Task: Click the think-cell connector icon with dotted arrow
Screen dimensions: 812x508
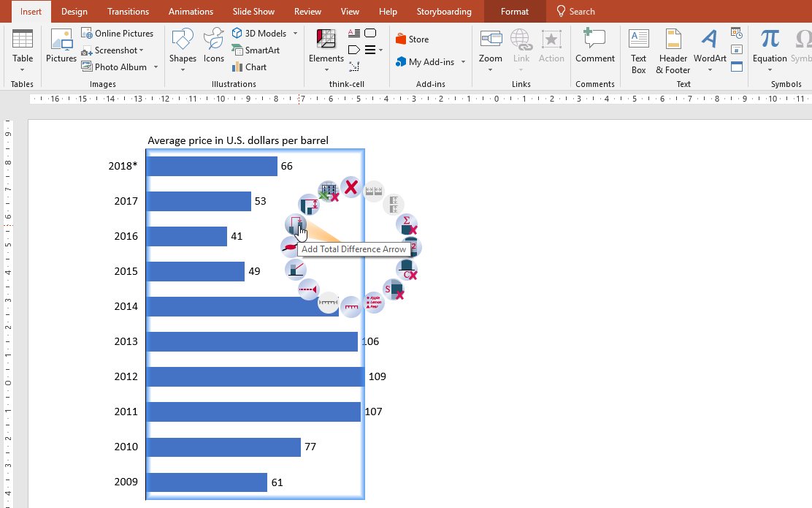Action: click(353, 67)
